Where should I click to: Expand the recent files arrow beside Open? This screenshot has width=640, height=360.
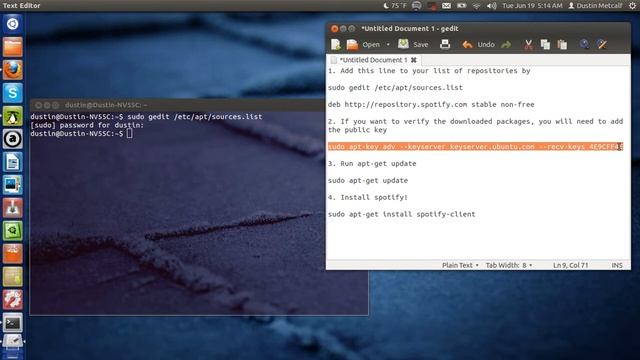(x=388, y=44)
